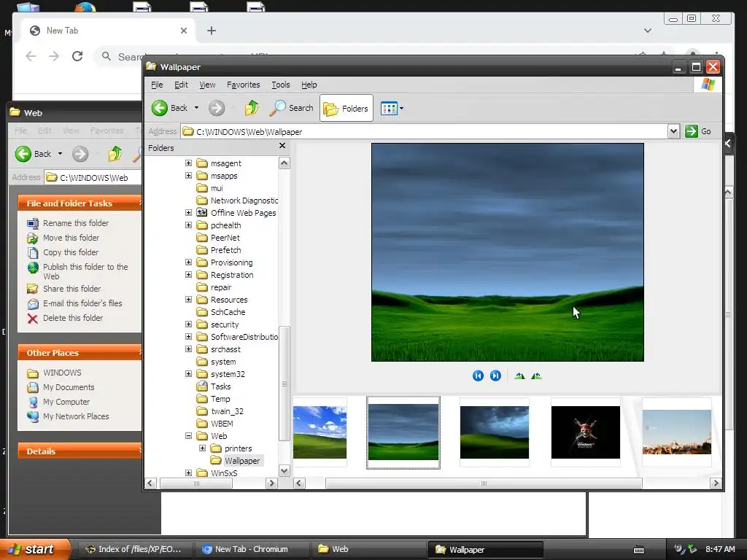Click Back arrow in Web window
The height and width of the screenshot is (560, 747).
click(x=23, y=154)
